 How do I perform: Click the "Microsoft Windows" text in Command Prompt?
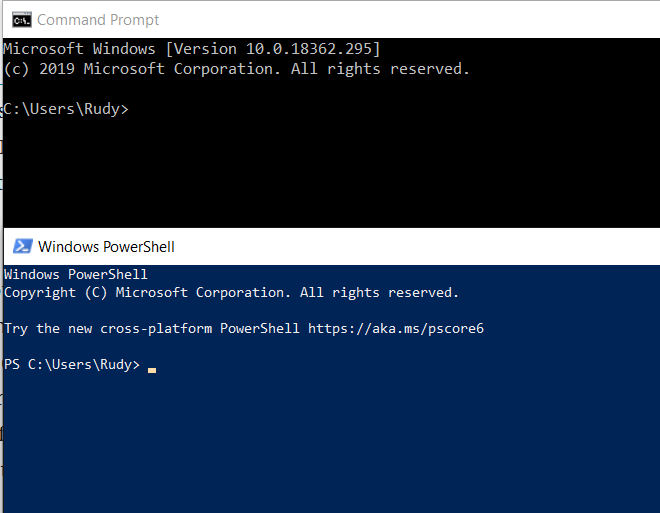tap(80, 48)
